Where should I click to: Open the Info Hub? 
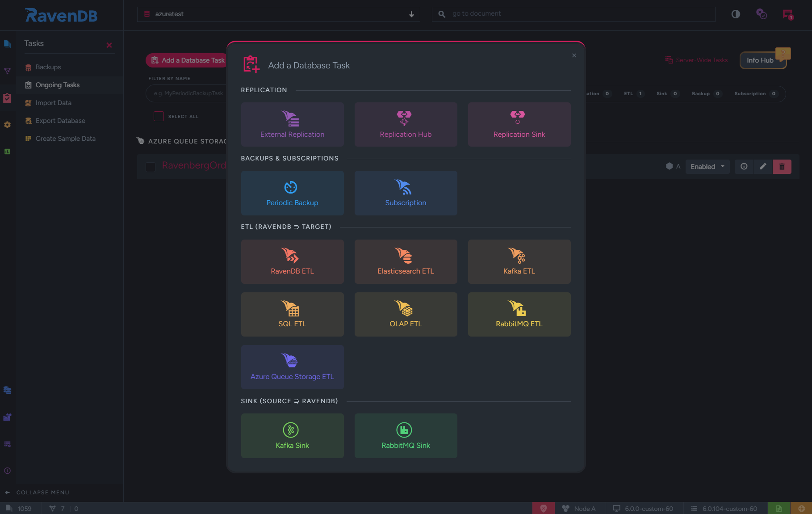(762, 60)
